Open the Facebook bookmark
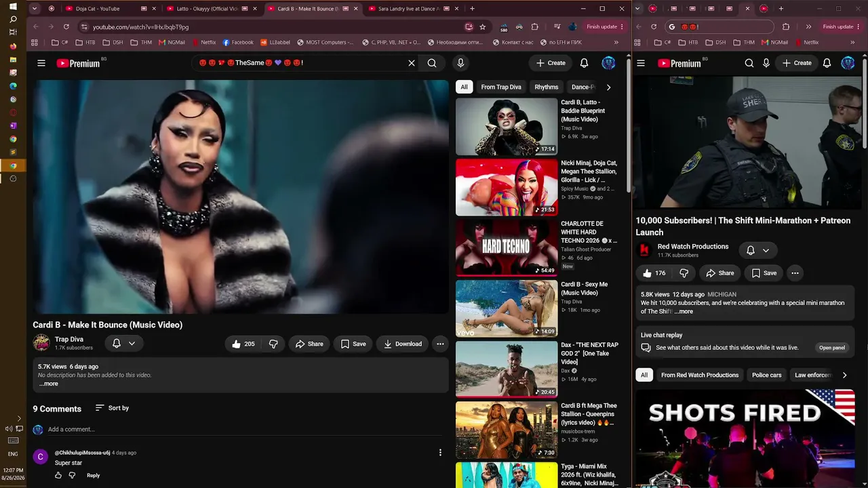The width and height of the screenshot is (868, 488). (x=238, y=42)
